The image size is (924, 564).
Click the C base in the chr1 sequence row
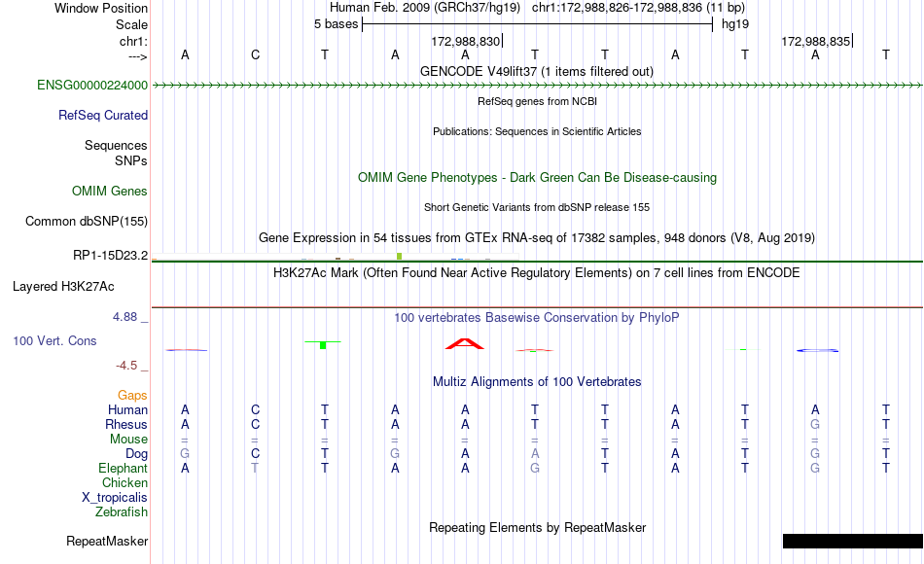click(255, 55)
